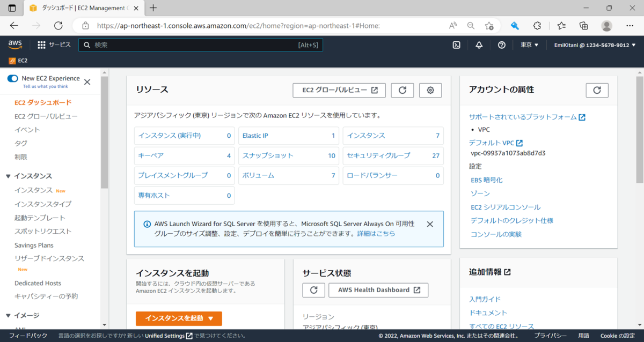View site information lock icon
644x342 pixels.
pyautogui.click(x=85, y=26)
